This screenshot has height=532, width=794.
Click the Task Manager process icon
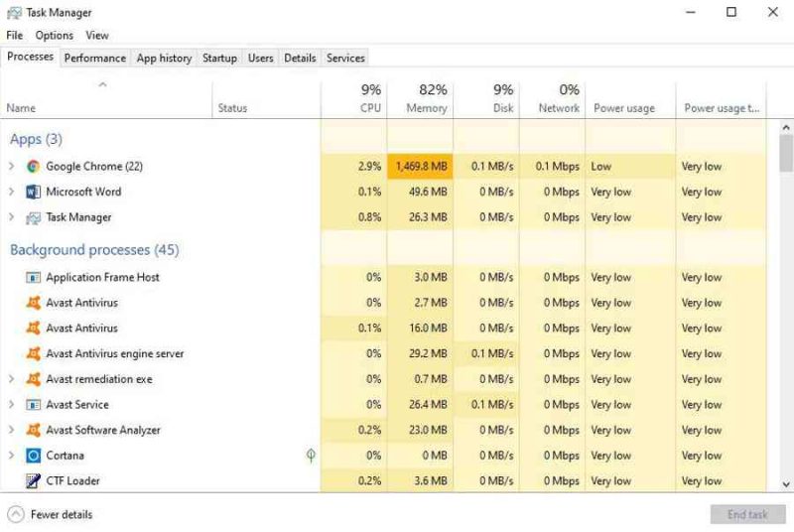34,217
